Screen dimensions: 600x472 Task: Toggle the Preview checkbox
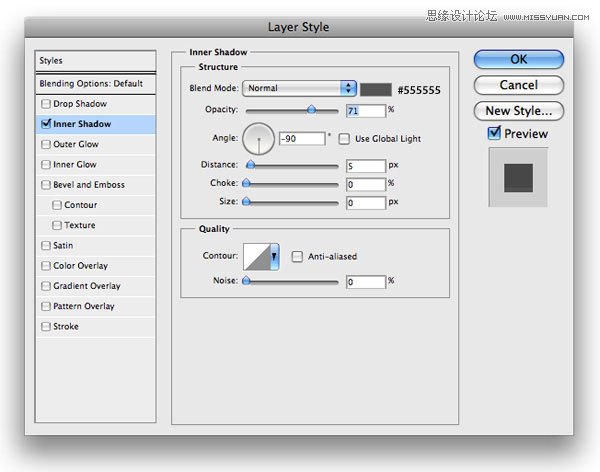494,133
